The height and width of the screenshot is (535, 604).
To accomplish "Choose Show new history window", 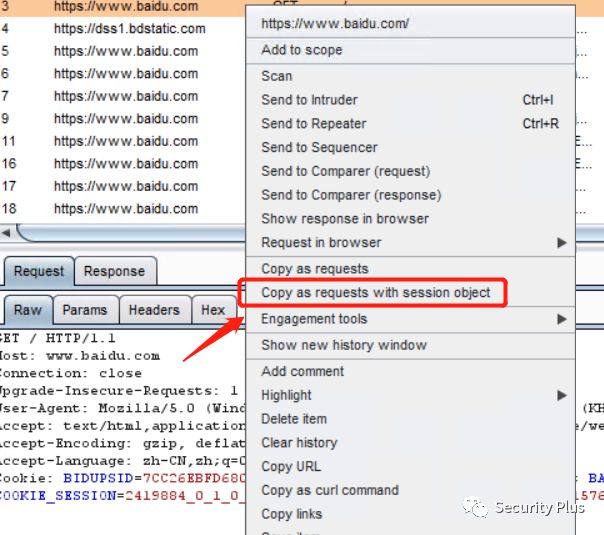I will coord(411,345).
